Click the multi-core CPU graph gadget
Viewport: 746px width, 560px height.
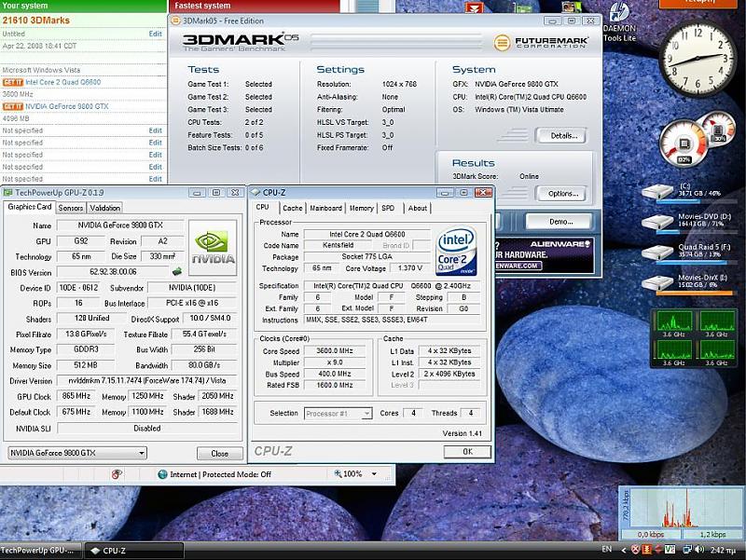694,337
